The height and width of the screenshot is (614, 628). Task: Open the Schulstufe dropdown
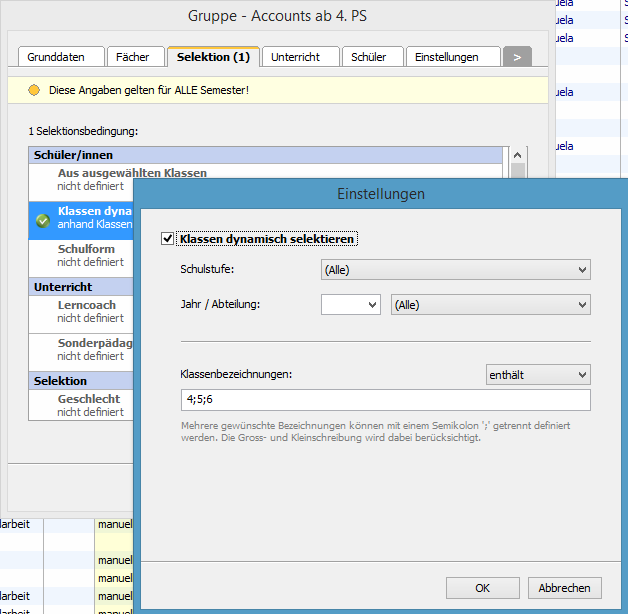[455, 270]
